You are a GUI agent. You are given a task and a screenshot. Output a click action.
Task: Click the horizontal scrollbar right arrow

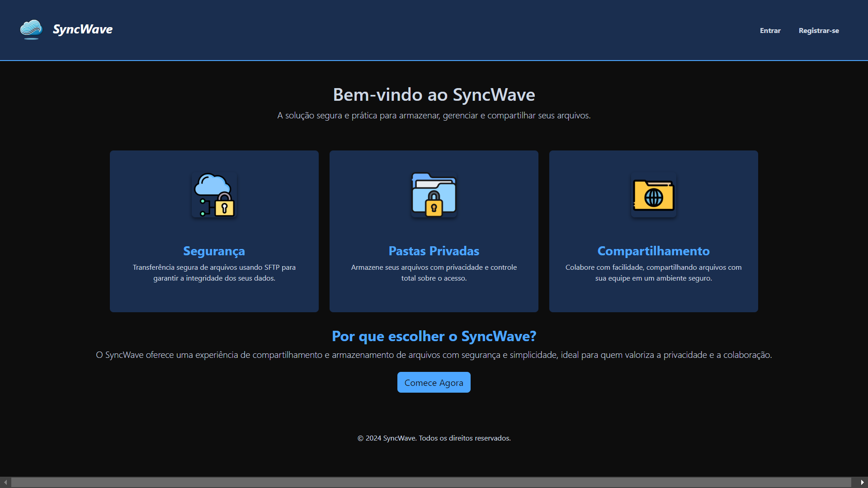862,483
